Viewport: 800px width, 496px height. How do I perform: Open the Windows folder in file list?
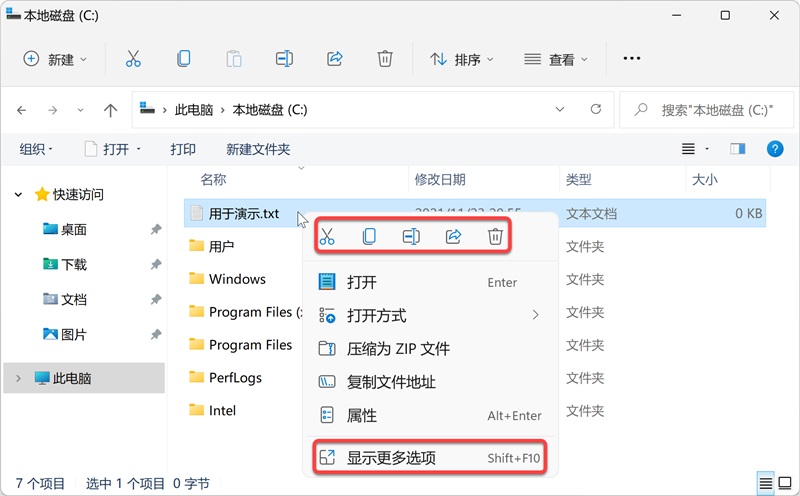[x=237, y=279]
